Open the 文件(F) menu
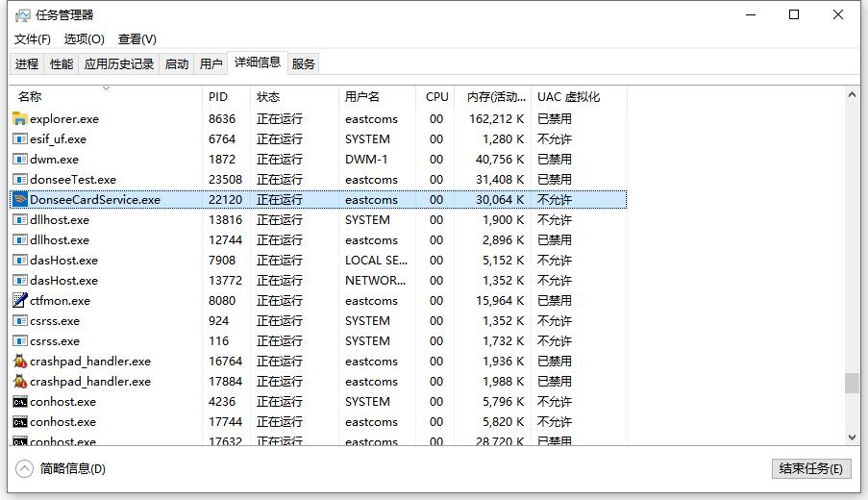This screenshot has height=500, width=868. pyautogui.click(x=32, y=39)
